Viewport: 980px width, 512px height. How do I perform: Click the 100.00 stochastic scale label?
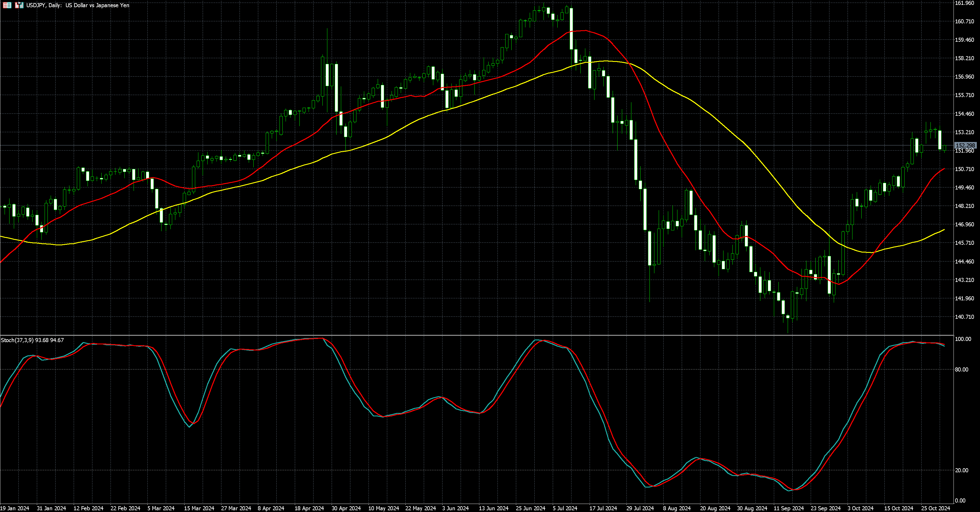[963, 339]
